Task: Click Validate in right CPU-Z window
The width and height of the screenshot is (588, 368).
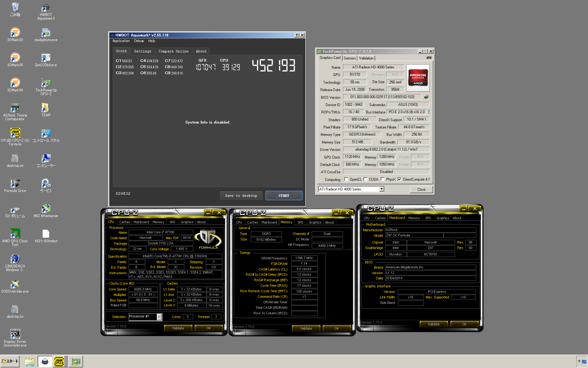Action: 434,324
